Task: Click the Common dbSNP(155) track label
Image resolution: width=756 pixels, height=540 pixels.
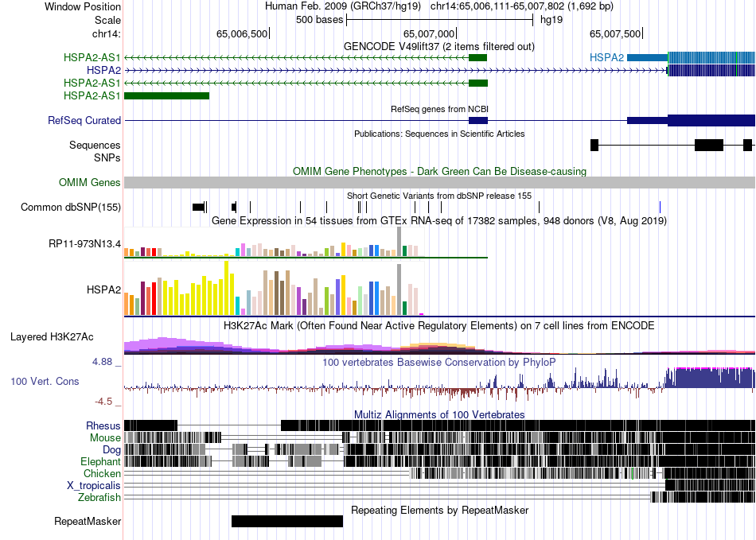Action: click(x=71, y=207)
